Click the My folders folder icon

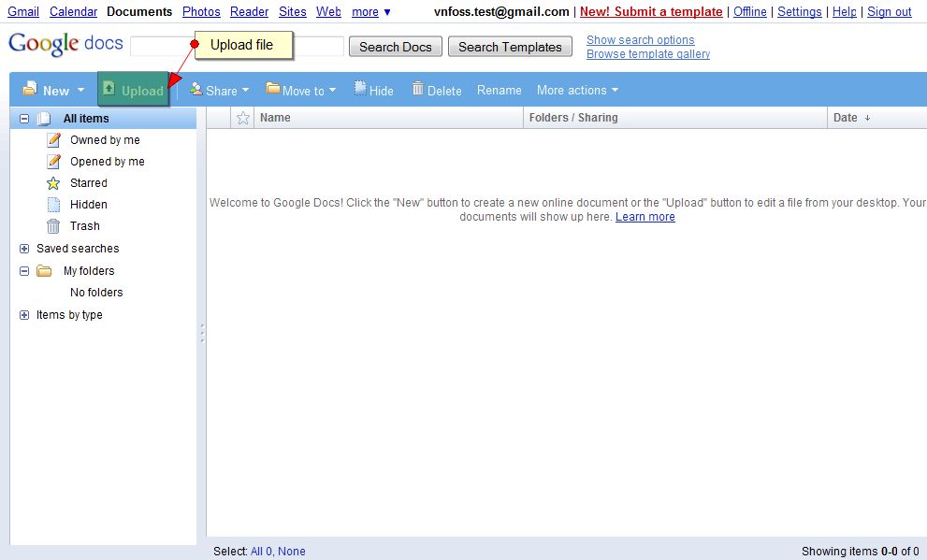point(44,271)
